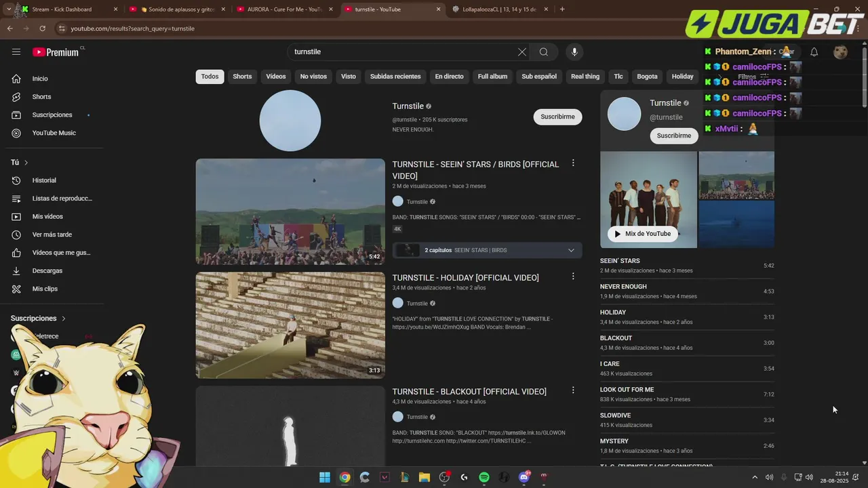Clear the search box with X icon
This screenshot has height=488, width=868.
522,52
